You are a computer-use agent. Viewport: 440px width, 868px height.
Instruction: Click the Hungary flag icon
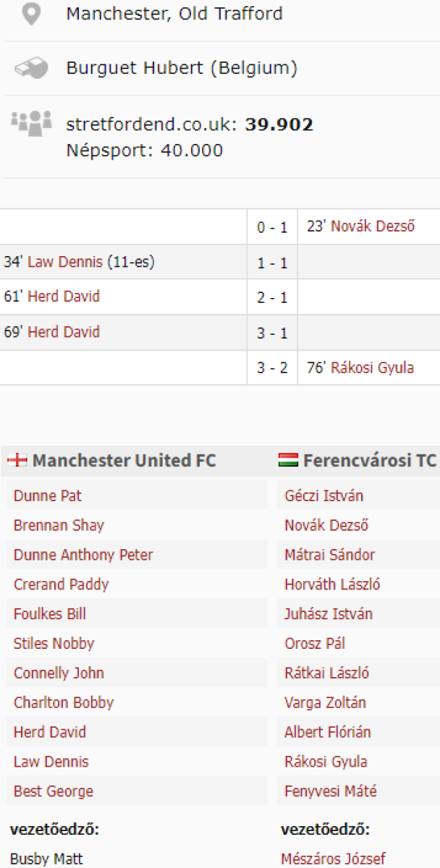(x=288, y=461)
